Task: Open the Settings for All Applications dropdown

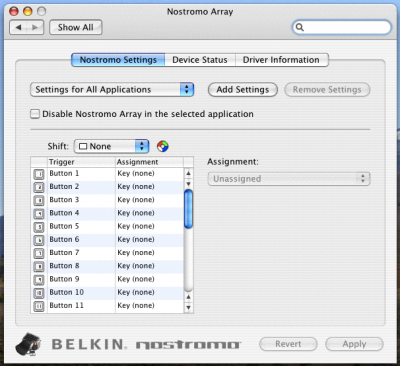Action: coord(112,90)
